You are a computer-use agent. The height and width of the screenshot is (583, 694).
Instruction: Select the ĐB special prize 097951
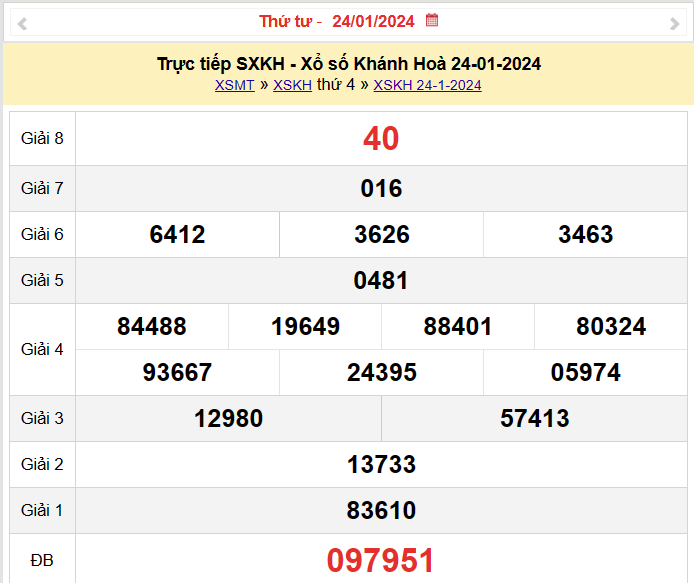[x=380, y=560]
